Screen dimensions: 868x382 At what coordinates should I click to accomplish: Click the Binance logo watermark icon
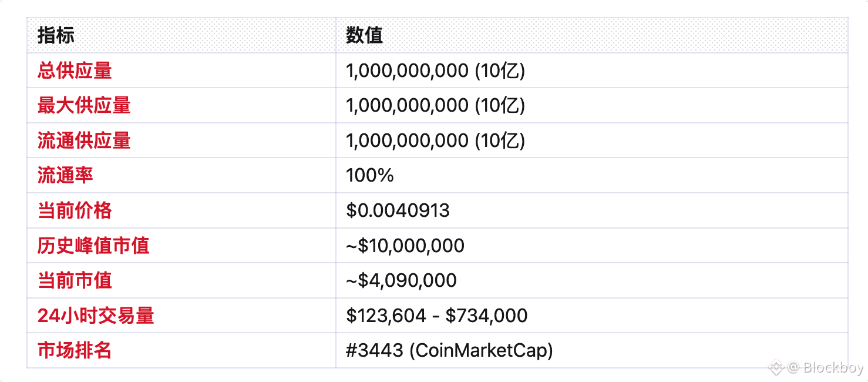pyautogui.click(x=777, y=368)
